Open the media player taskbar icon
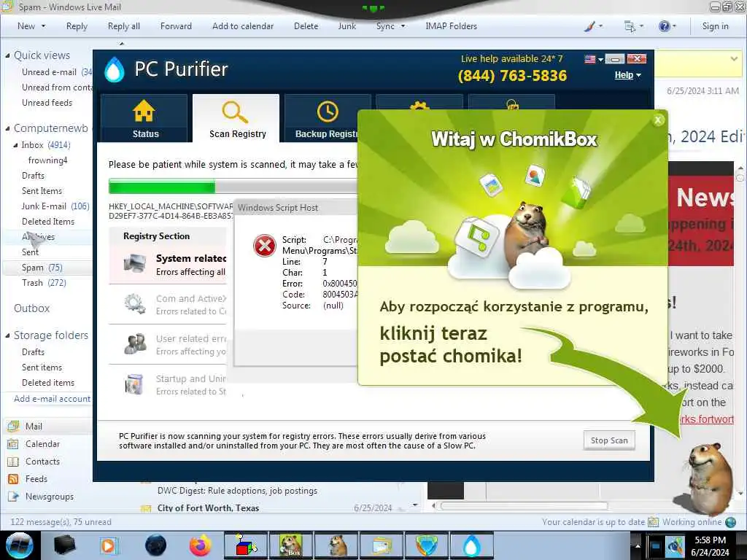Screen dimensions: 747x560 point(109,545)
